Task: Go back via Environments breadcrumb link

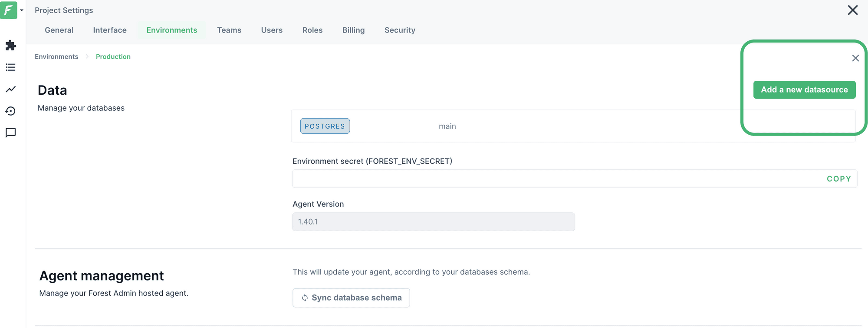Action: click(56, 56)
